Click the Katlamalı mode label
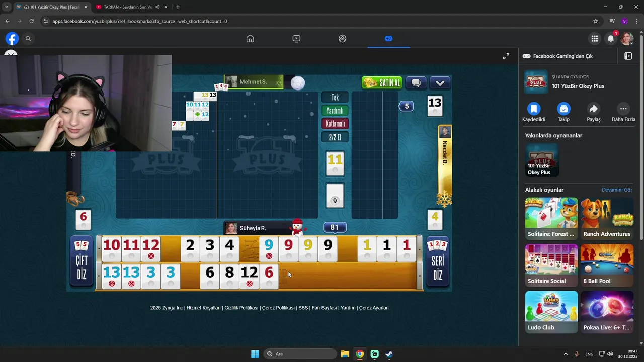644x362 pixels. pos(335,124)
